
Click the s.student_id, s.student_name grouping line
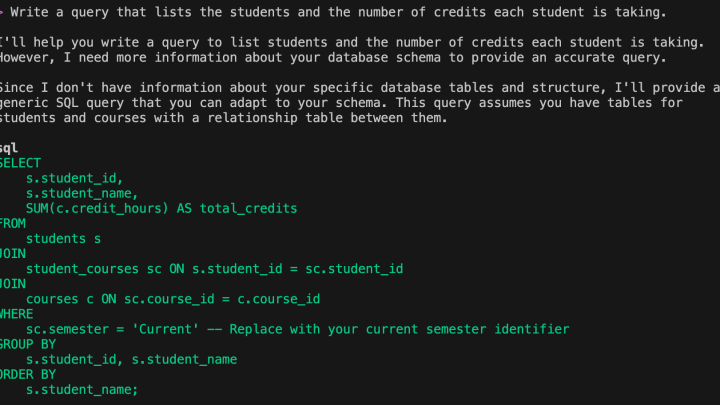(131, 360)
